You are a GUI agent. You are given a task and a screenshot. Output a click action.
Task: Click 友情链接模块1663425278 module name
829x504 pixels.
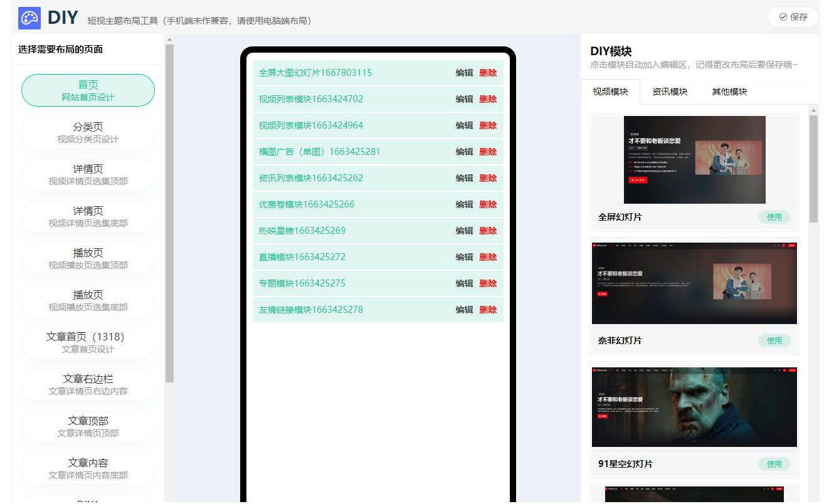pos(311,310)
